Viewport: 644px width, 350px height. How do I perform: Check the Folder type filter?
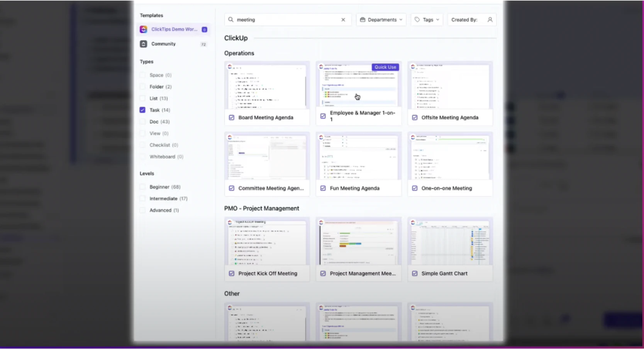(x=142, y=87)
